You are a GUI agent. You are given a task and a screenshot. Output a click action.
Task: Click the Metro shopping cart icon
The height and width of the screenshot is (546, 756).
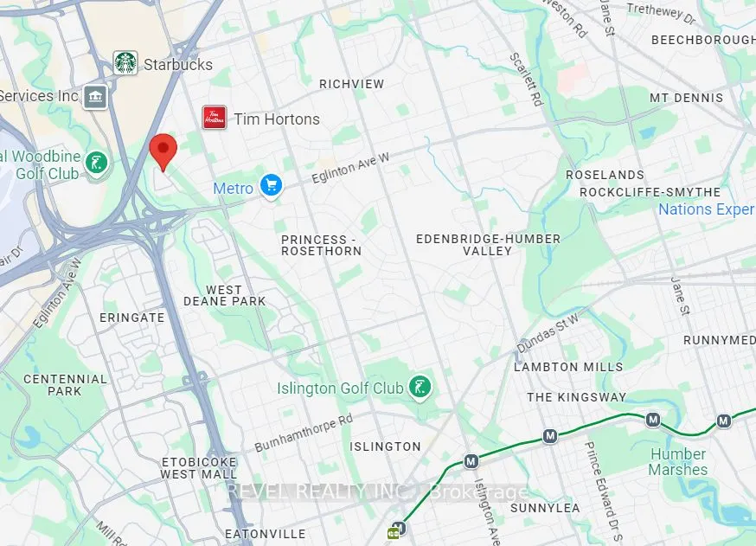(272, 186)
